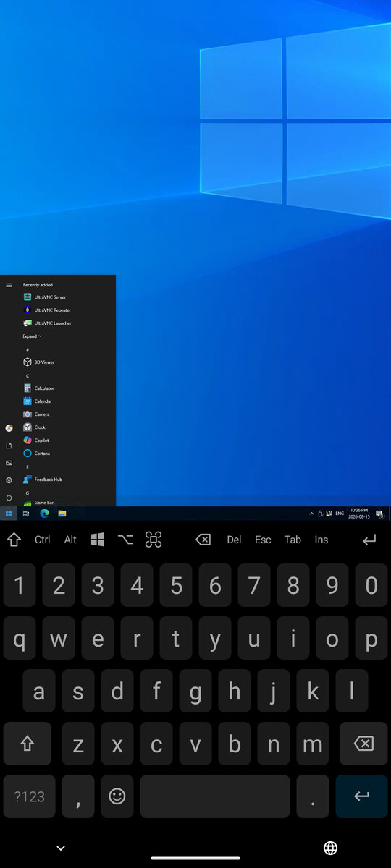Open Task View from the taskbar
The height and width of the screenshot is (868, 391).
(x=26, y=514)
